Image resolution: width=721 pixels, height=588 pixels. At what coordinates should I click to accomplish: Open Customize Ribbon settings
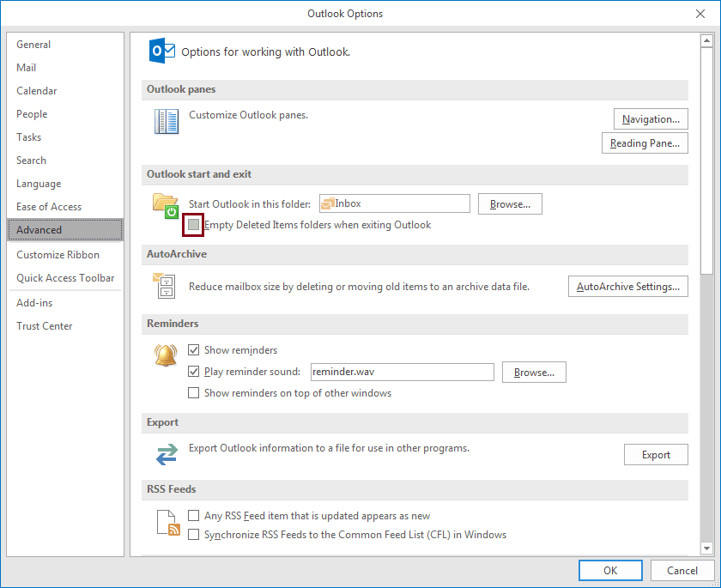(65, 255)
